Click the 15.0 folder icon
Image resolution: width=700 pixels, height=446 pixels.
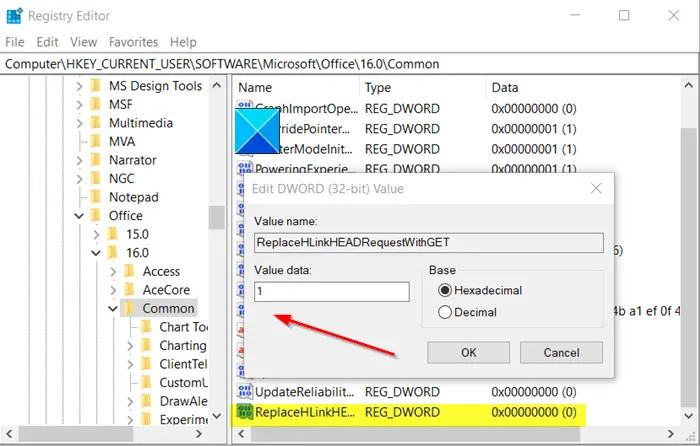point(112,234)
